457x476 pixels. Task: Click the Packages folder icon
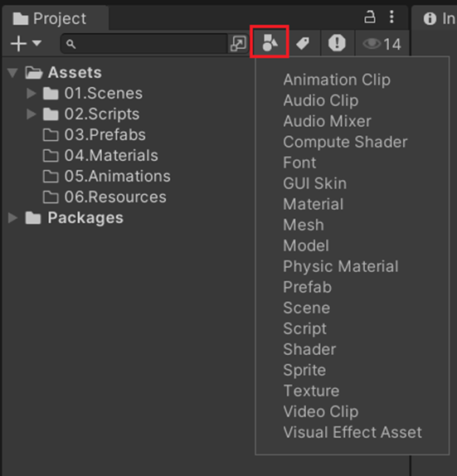tap(33, 218)
